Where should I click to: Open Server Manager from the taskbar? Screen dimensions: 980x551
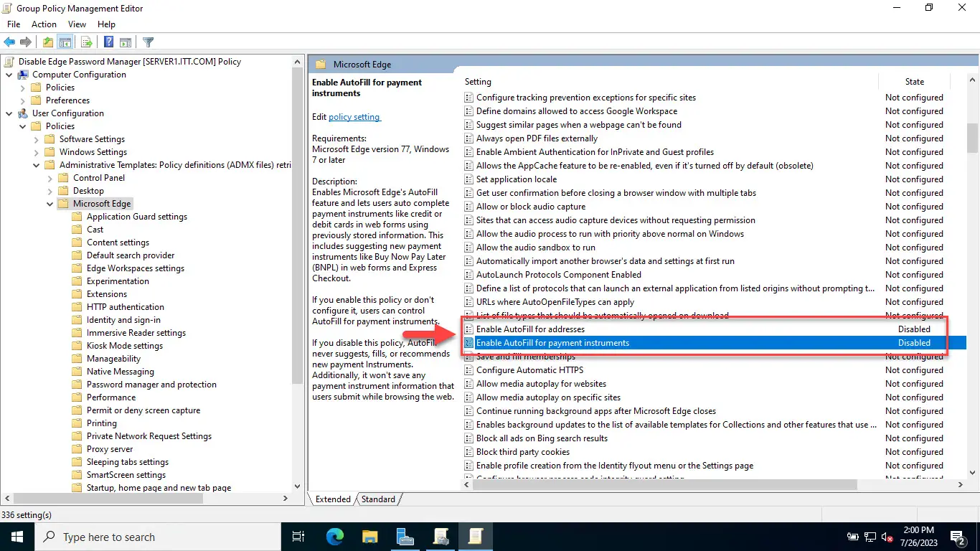[x=405, y=537]
